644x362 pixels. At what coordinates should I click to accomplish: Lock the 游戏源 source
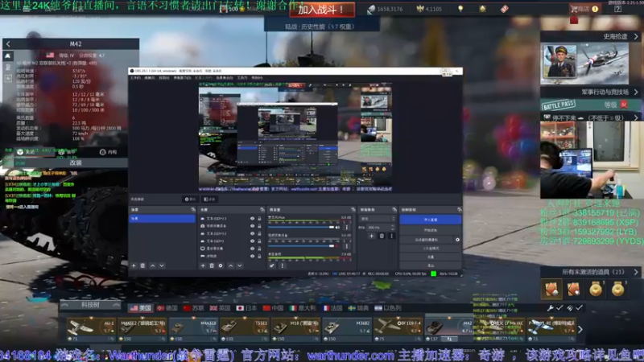[x=259, y=256]
